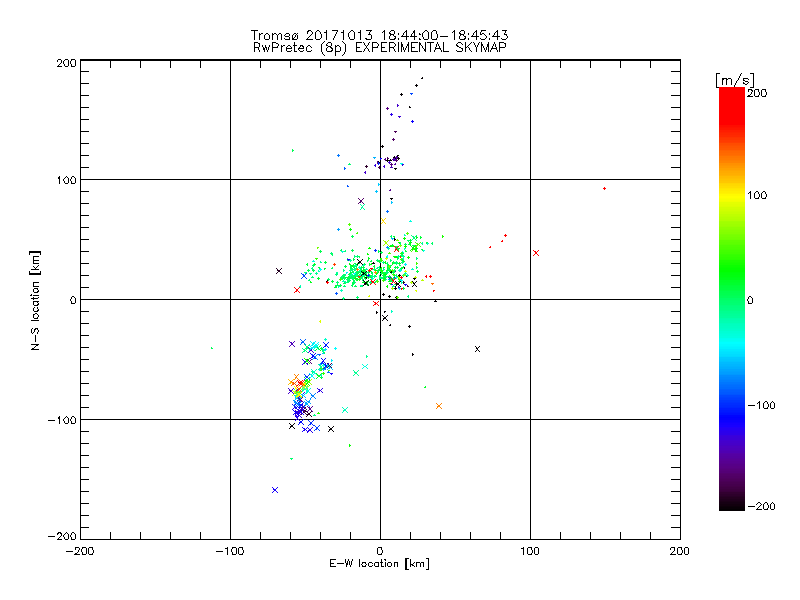Click the N-S axis tick label −200
Image resolution: width=800 pixels, height=600 pixels.
62,536
